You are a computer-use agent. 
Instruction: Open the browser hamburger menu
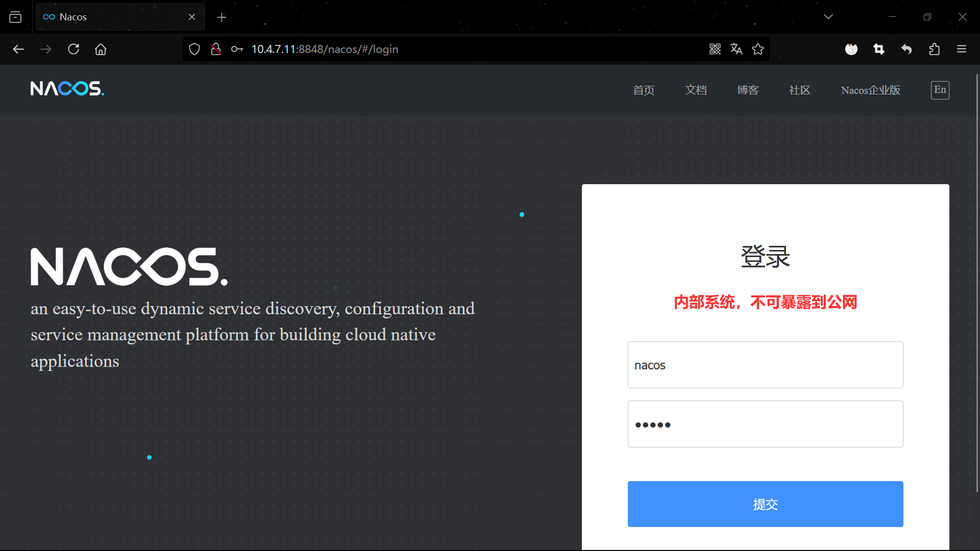[x=962, y=49]
